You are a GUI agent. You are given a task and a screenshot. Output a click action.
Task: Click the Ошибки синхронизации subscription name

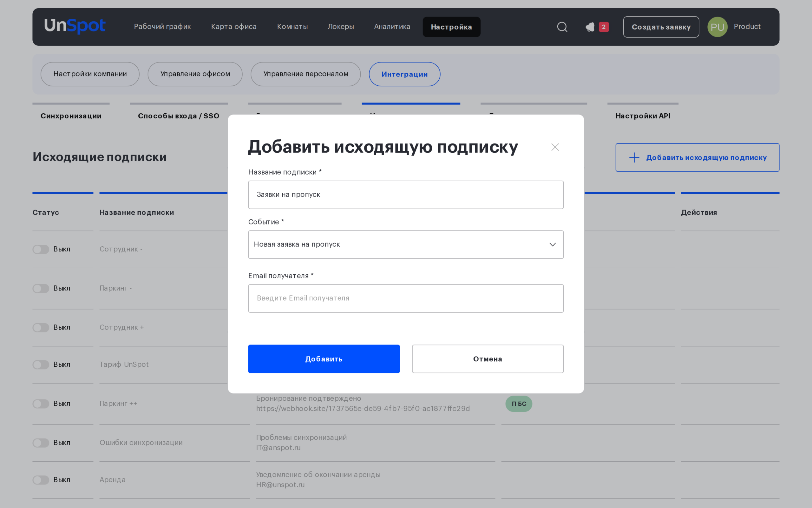pyautogui.click(x=141, y=443)
